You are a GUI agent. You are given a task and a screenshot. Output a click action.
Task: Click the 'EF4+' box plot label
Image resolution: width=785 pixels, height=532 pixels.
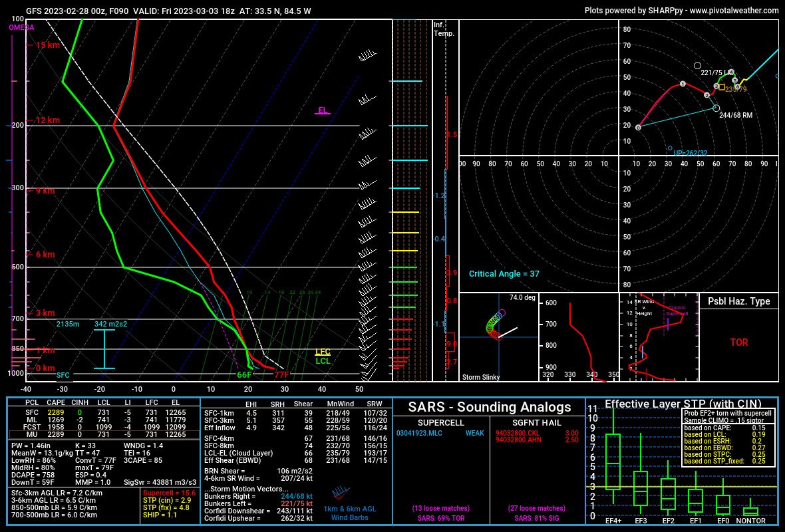coord(613,521)
